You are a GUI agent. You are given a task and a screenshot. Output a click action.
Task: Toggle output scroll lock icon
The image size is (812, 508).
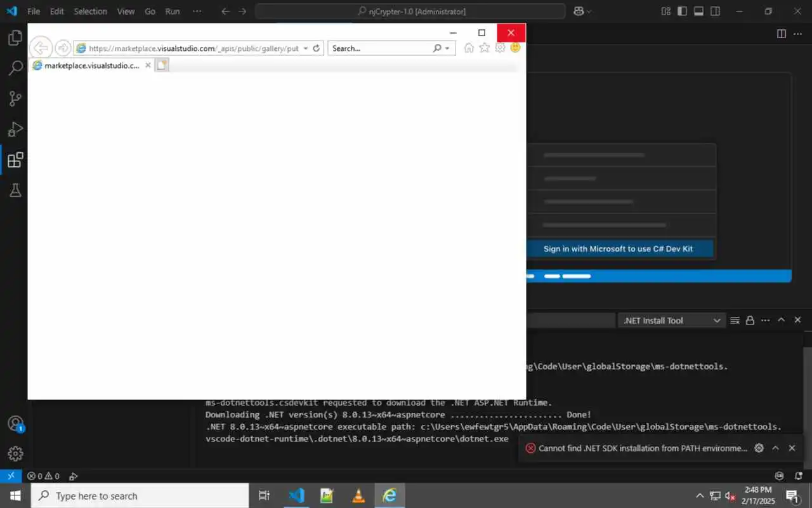coord(750,321)
